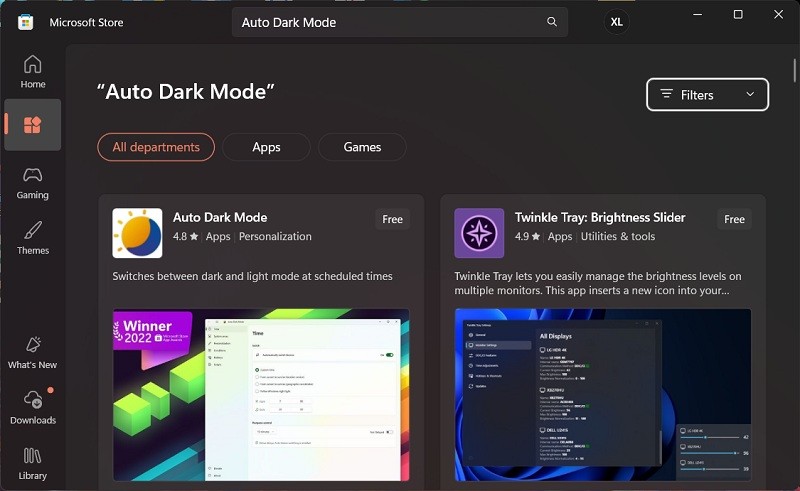Click the 4.8 star rating
Screen dimensions: 800x491
point(185,236)
